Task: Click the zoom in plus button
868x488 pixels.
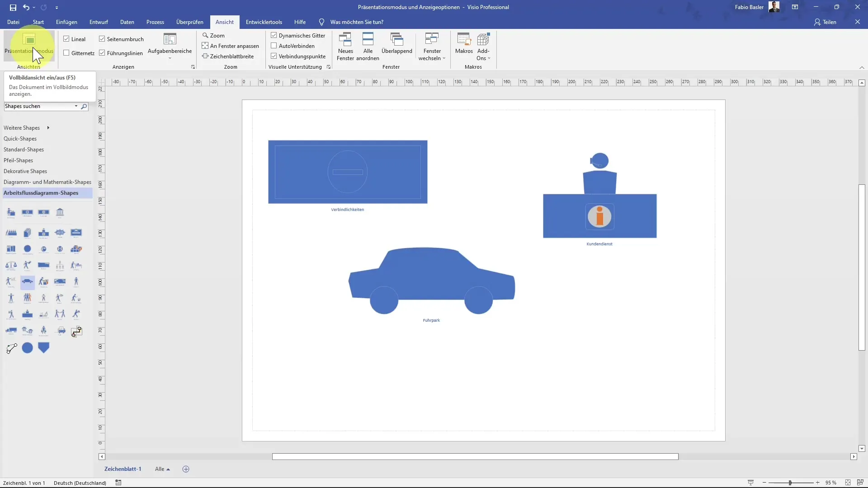Action: click(x=817, y=483)
